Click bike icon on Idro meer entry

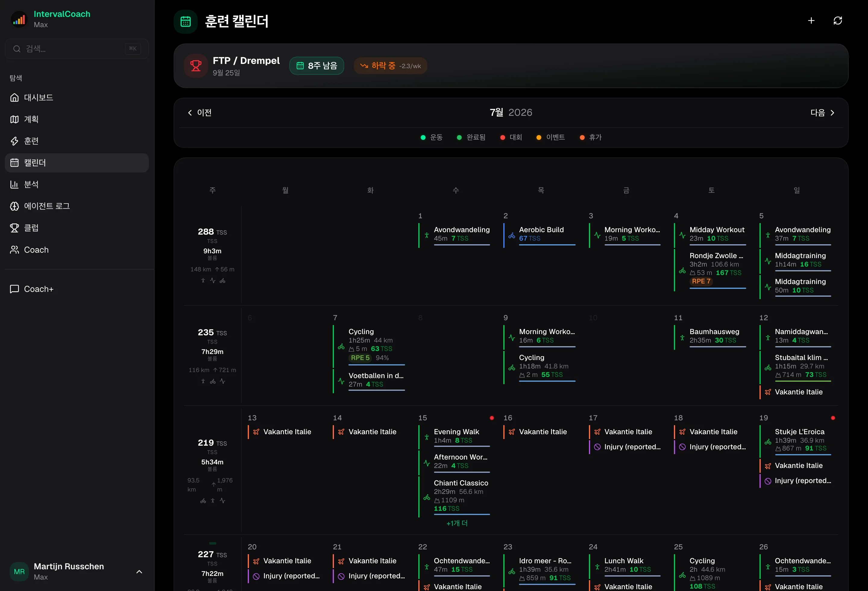[512, 572]
